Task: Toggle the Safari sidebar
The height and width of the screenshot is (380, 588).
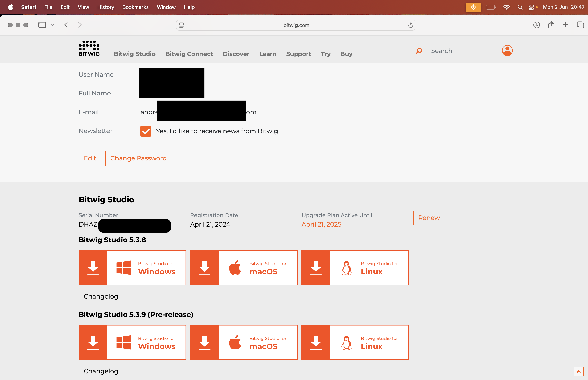Action: pos(42,25)
